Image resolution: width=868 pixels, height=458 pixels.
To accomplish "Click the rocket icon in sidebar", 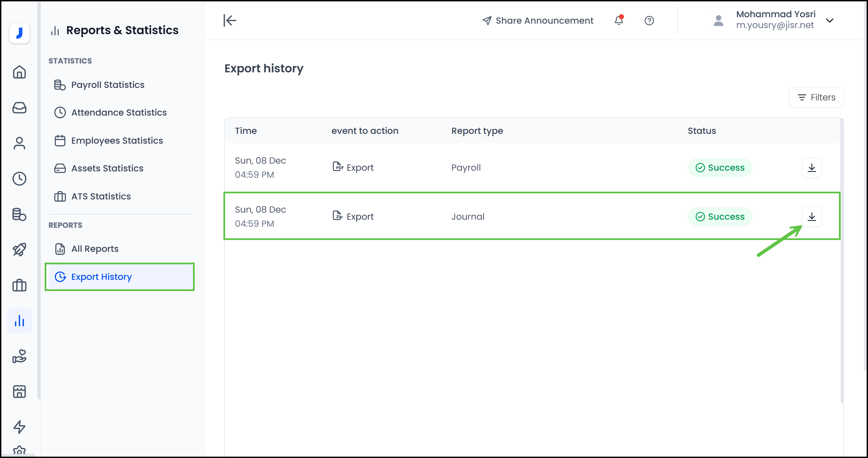I will [19, 249].
